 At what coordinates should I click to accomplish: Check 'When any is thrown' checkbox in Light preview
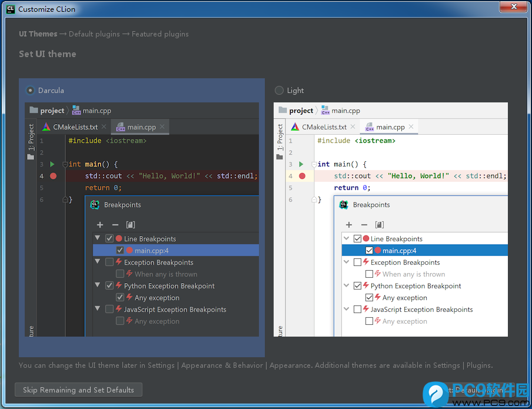(x=369, y=274)
